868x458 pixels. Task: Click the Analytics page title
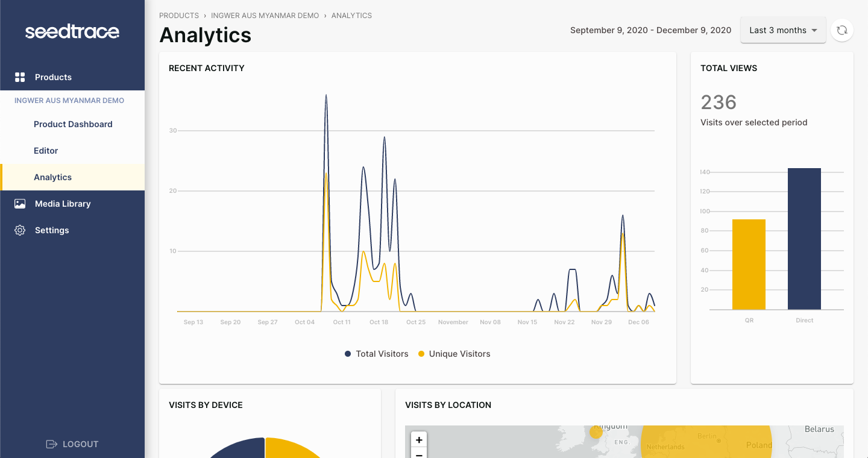(x=206, y=35)
